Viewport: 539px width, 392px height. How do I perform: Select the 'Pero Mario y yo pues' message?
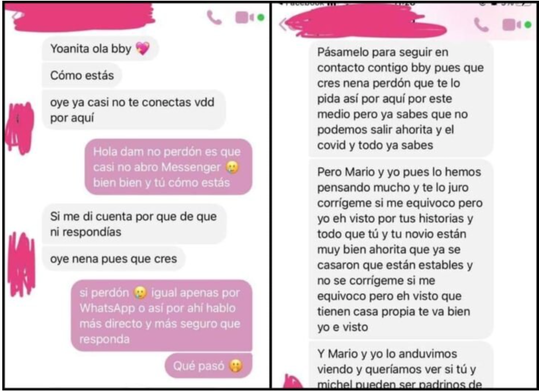pyautogui.click(x=401, y=249)
